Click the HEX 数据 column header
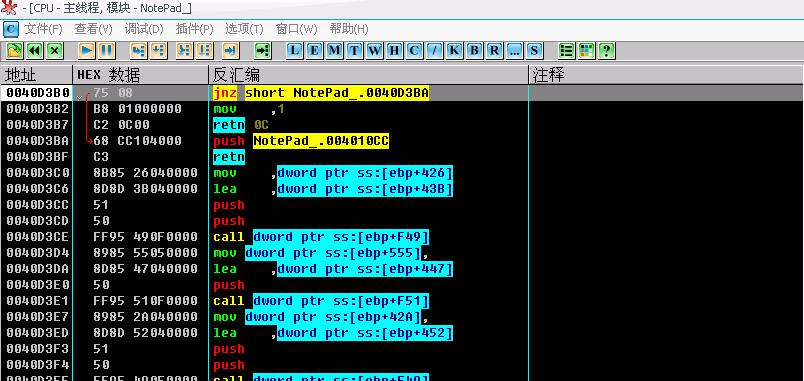Image resolution: width=804 pixels, height=381 pixels. pos(140,75)
